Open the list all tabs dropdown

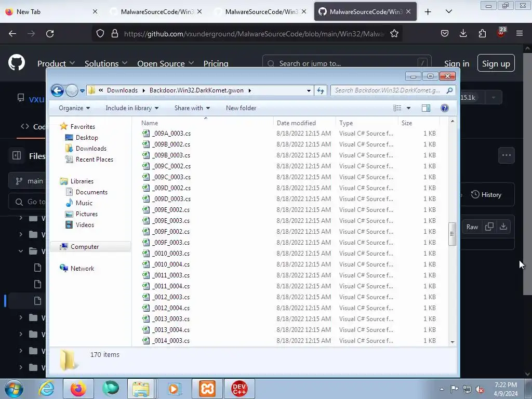point(448,11)
